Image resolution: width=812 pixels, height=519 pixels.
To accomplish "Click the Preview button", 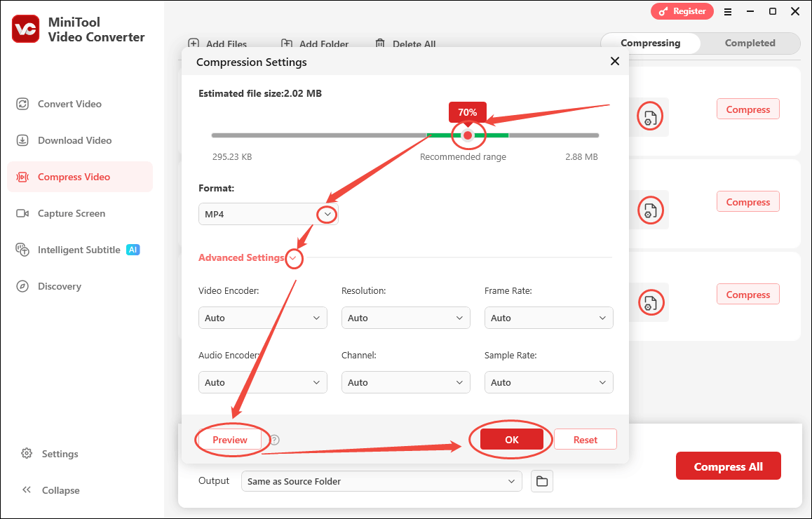I will click(230, 440).
